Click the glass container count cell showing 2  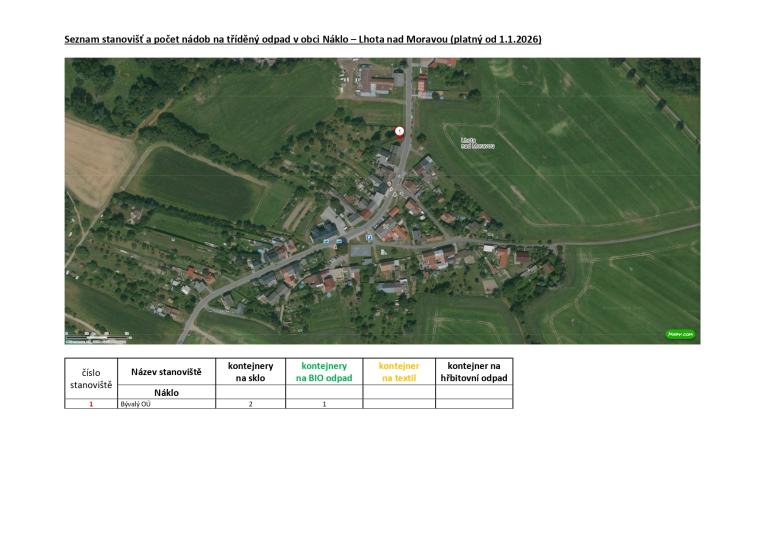click(250, 404)
